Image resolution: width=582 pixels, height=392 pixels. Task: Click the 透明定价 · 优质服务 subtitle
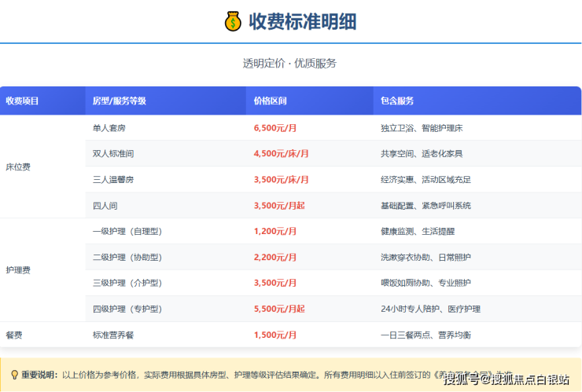click(289, 64)
